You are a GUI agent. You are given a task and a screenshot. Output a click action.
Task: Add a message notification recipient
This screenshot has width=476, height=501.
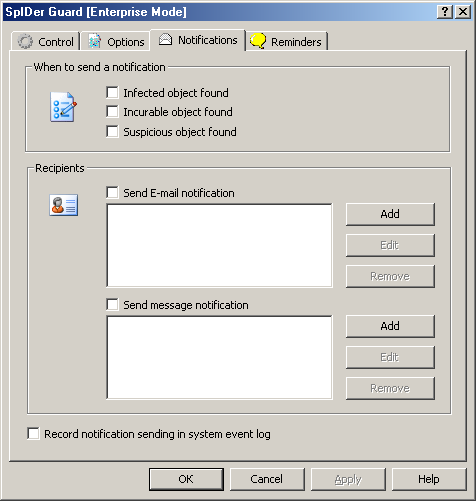tap(390, 326)
